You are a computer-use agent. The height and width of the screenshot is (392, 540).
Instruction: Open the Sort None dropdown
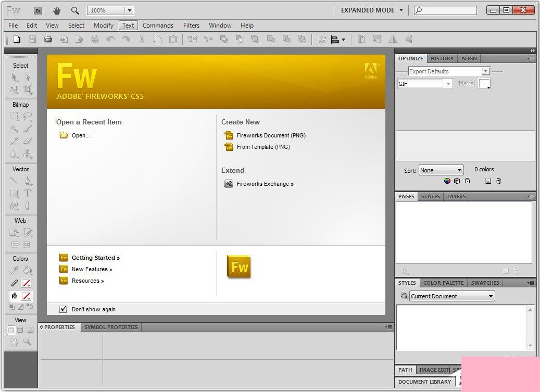tap(441, 170)
